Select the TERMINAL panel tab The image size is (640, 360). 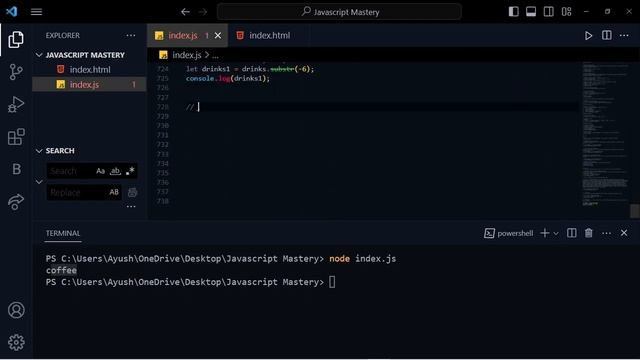tap(63, 233)
